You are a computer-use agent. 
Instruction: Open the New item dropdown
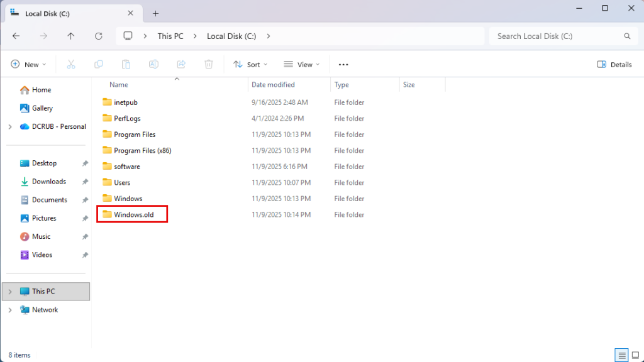(x=28, y=65)
